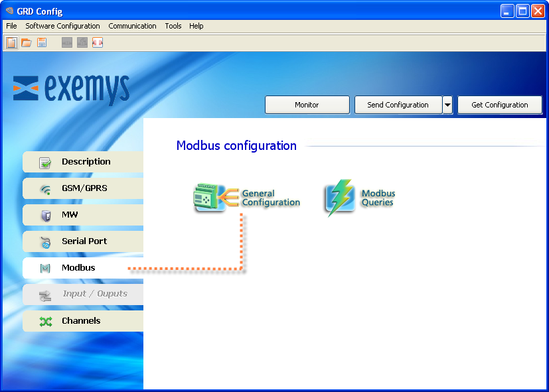Click the red connect toolbar icon
This screenshot has width=549, height=392.
point(98,43)
